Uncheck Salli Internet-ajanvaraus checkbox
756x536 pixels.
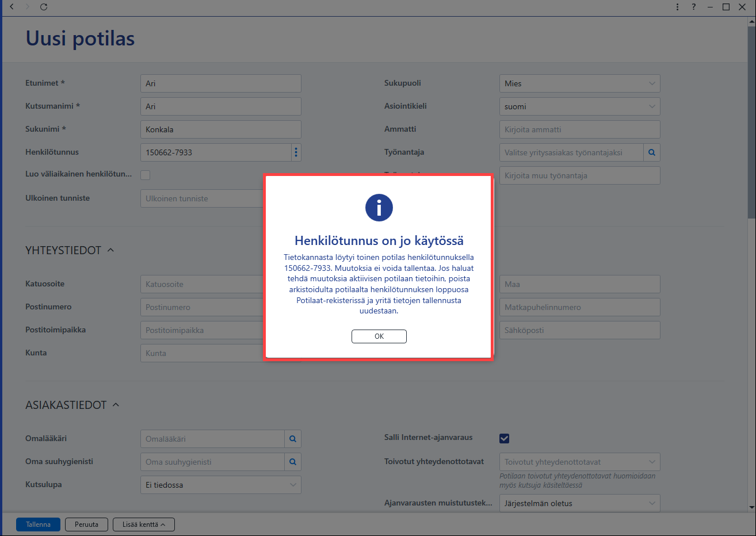click(x=504, y=438)
